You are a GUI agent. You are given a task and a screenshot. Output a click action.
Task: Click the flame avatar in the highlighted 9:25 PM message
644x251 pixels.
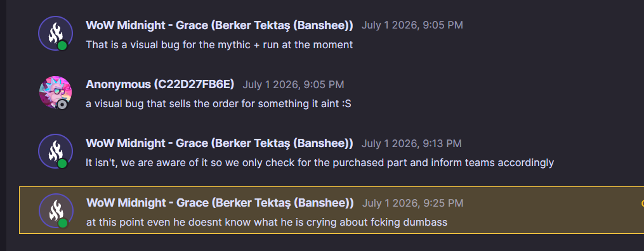click(x=56, y=211)
